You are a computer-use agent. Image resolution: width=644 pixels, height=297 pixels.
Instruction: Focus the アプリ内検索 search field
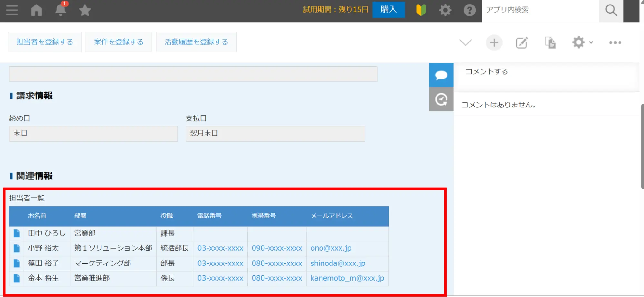click(x=540, y=10)
